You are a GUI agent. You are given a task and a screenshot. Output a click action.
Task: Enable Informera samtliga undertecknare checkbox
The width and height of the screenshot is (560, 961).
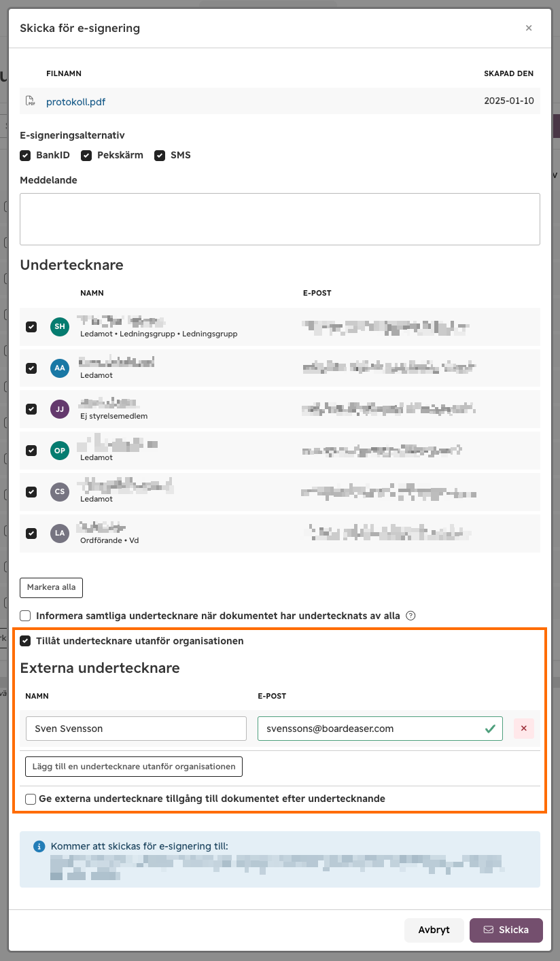point(25,616)
